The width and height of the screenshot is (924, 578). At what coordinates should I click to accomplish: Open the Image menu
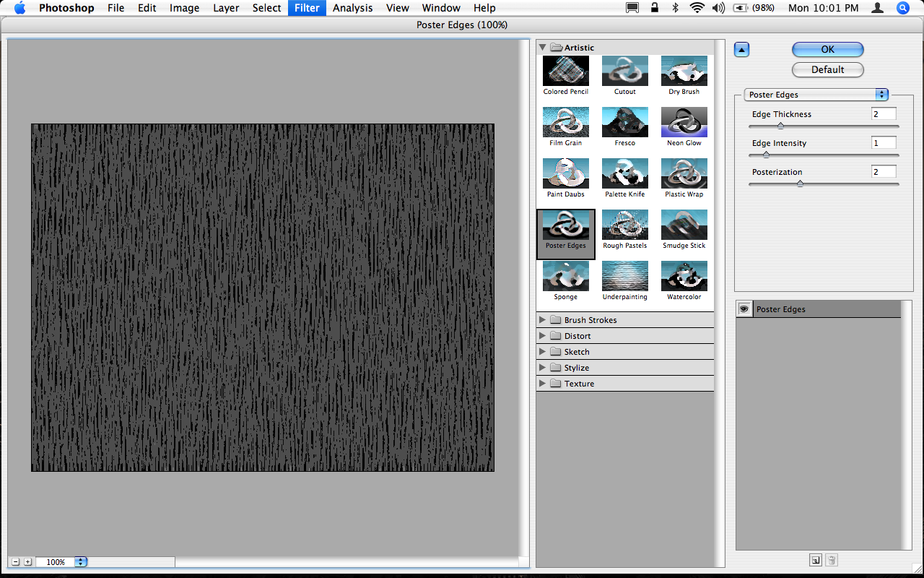(x=185, y=8)
